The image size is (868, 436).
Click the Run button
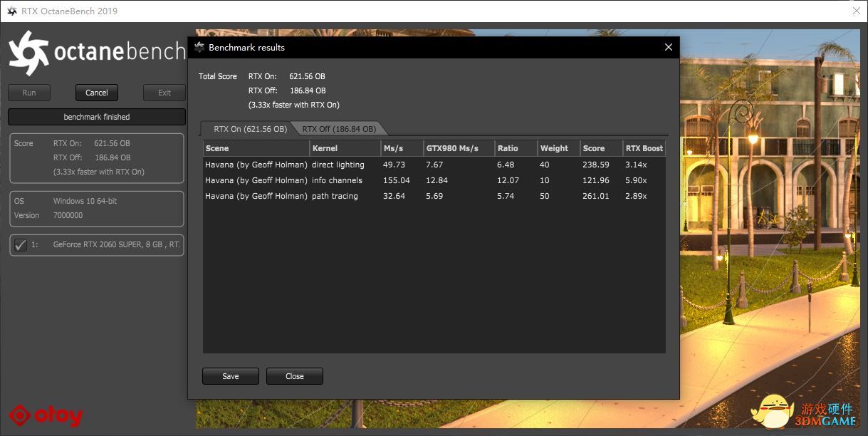(x=29, y=93)
